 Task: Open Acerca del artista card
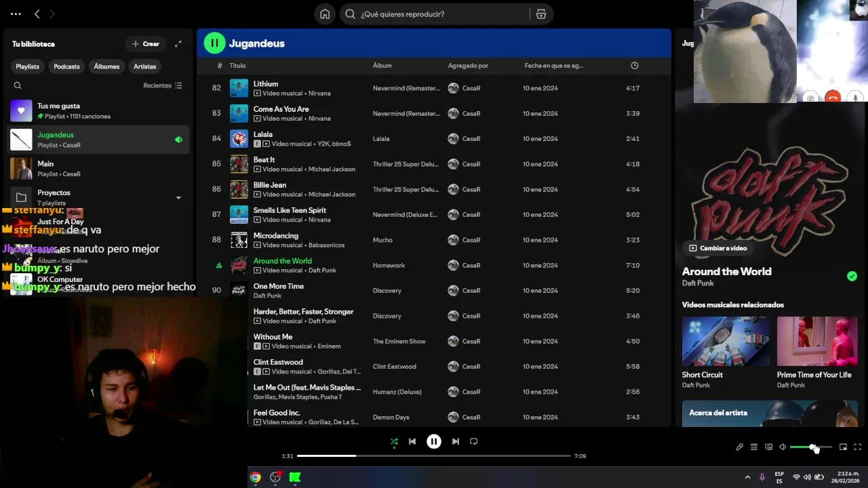click(770, 413)
